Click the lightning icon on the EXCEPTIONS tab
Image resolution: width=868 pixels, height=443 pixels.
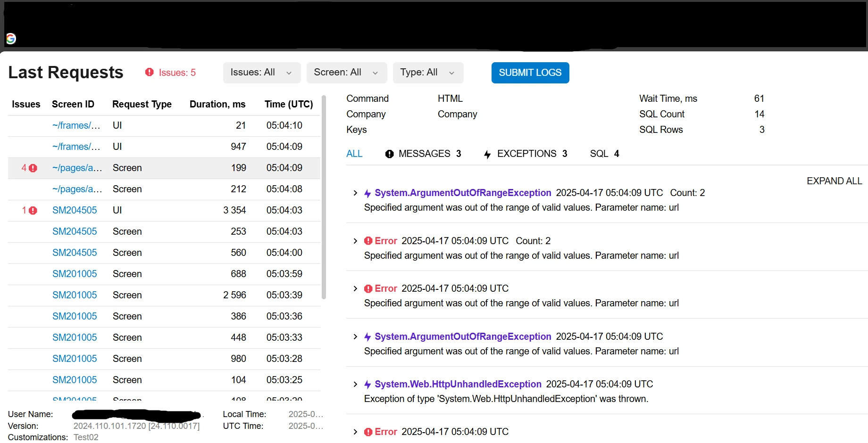click(x=487, y=154)
